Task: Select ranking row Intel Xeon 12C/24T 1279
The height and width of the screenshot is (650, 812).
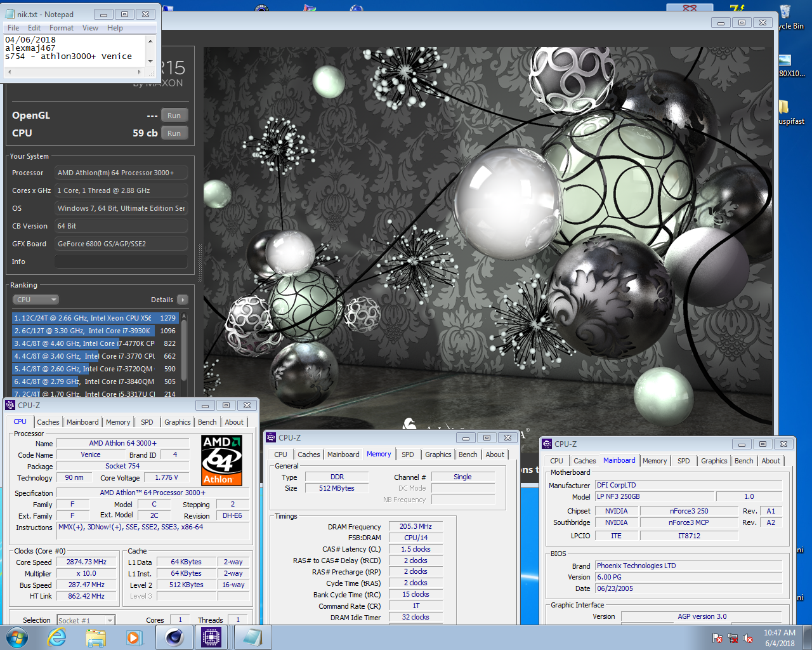Action: pyautogui.click(x=95, y=318)
